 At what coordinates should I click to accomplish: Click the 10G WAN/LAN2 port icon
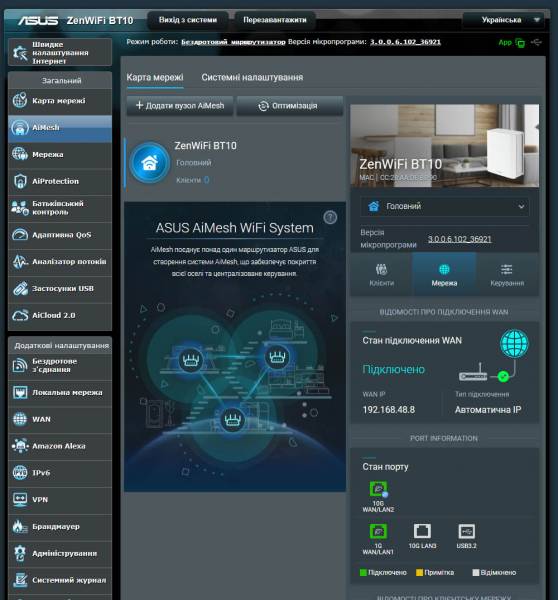point(378,489)
